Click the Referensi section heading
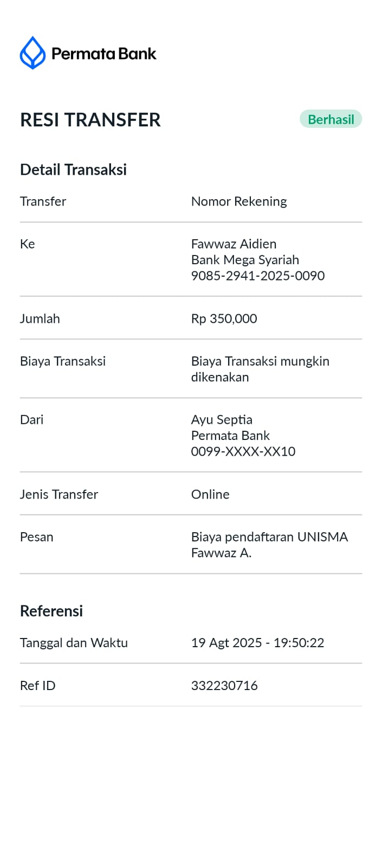 (51, 611)
